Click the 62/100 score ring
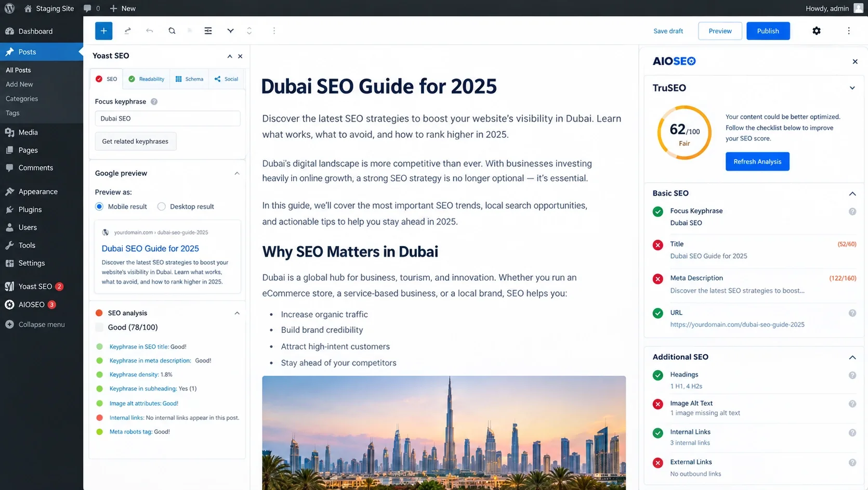 (684, 133)
